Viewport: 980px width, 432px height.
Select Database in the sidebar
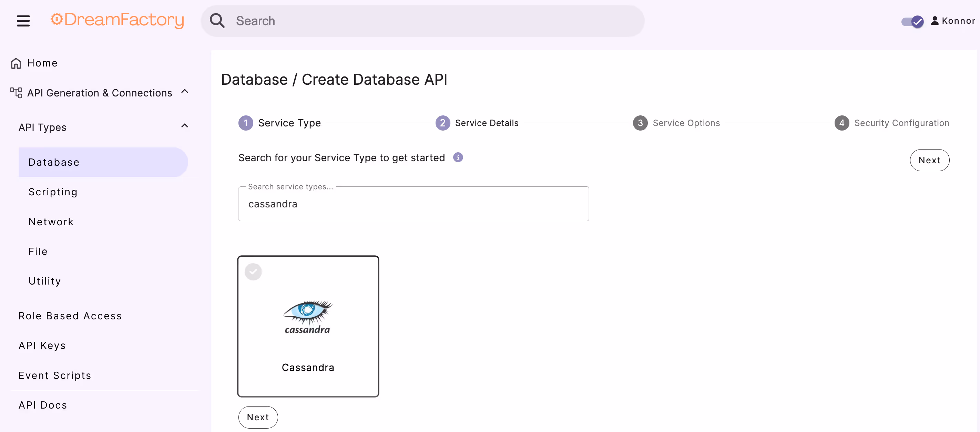[x=103, y=162]
